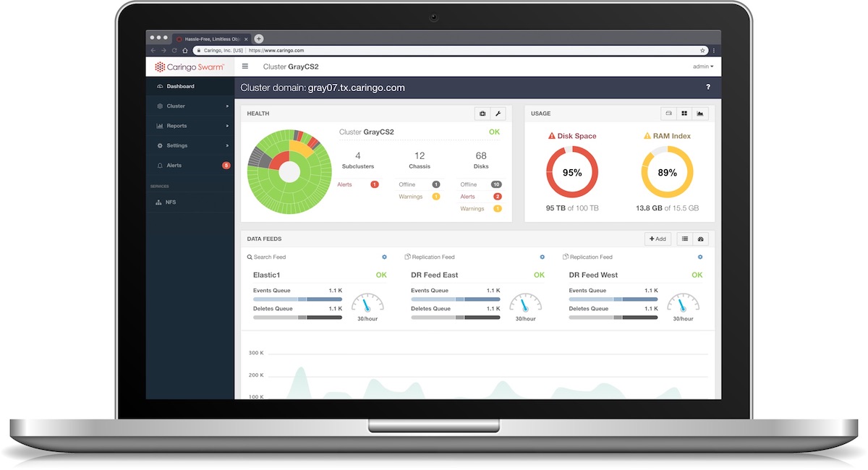Image resolution: width=868 pixels, height=470 pixels.
Task: Expand the Reports sidebar menu
Action: (x=190, y=126)
